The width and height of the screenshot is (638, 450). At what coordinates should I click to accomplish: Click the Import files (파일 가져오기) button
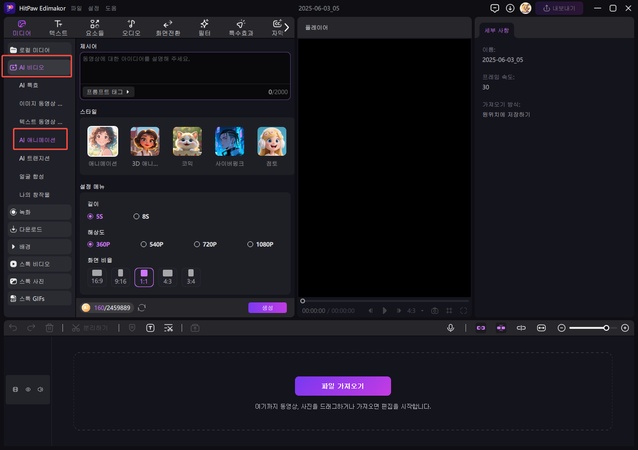point(343,386)
